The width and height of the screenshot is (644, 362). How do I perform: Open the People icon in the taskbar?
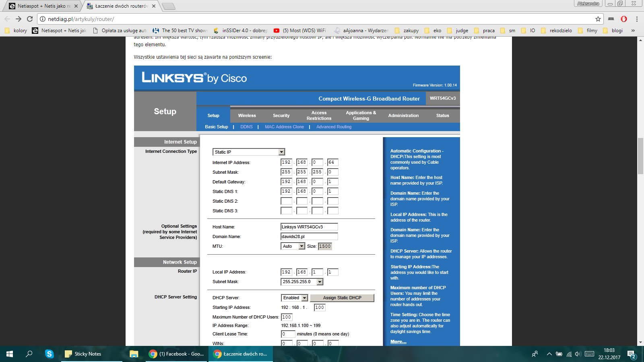pyautogui.click(x=535, y=354)
